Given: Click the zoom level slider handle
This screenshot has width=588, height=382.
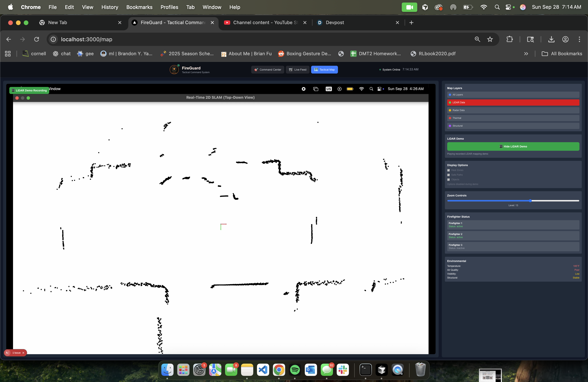Looking at the screenshot, I should [530, 201].
